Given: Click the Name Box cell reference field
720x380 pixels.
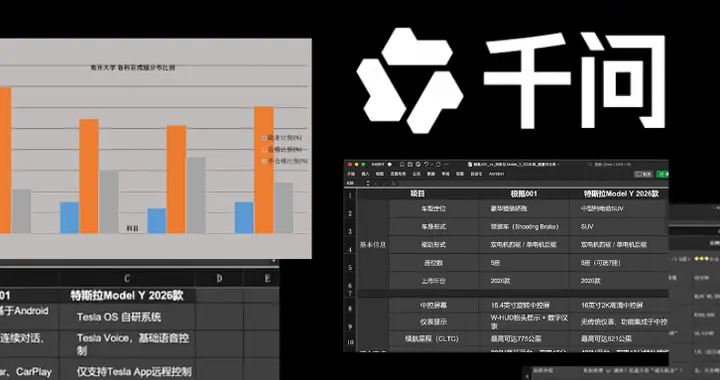Looking at the screenshot, I should (x=356, y=183).
